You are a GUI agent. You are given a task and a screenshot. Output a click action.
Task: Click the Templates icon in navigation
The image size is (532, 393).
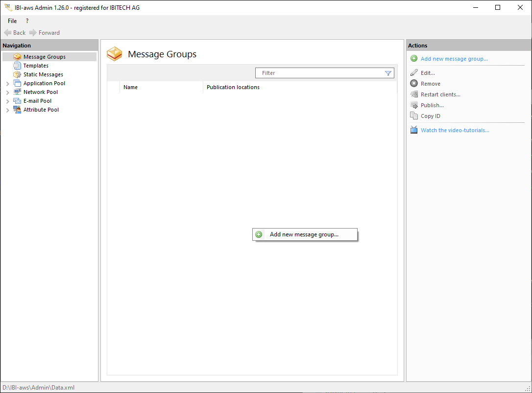tap(17, 66)
